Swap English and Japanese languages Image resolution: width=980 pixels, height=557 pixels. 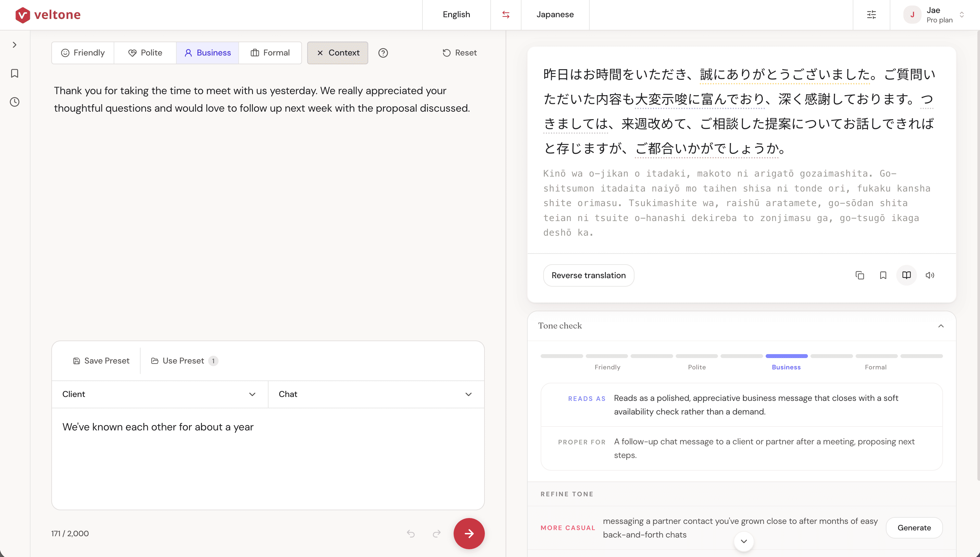pos(506,15)
